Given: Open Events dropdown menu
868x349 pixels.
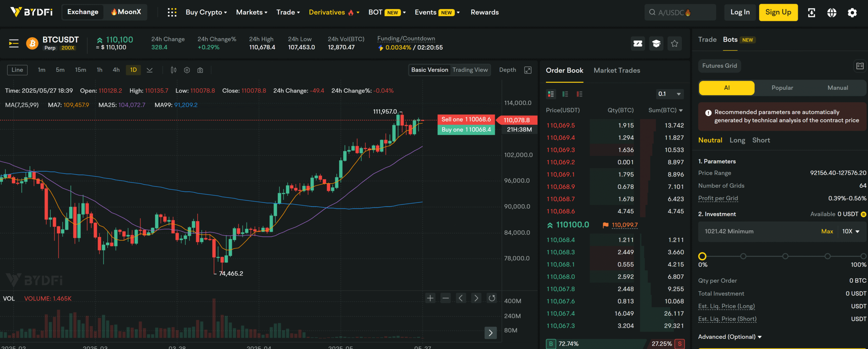Looking at the screenshot, I should point(437,13).
